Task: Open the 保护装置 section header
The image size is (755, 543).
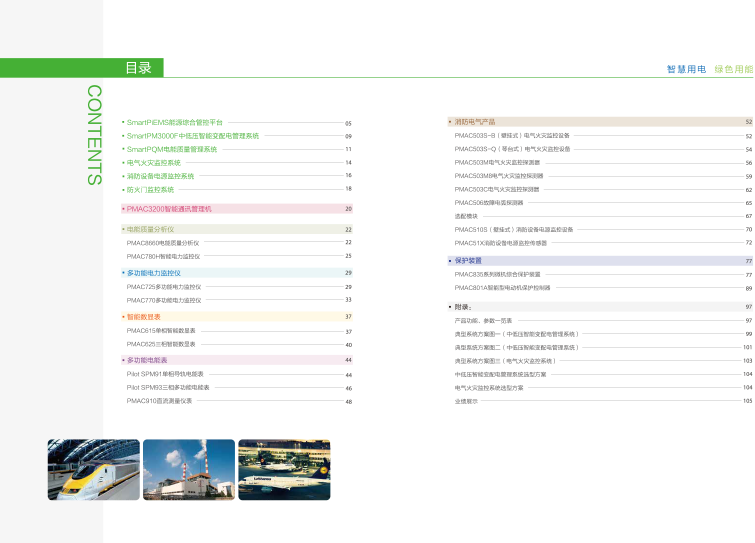Action: (470, 260)
